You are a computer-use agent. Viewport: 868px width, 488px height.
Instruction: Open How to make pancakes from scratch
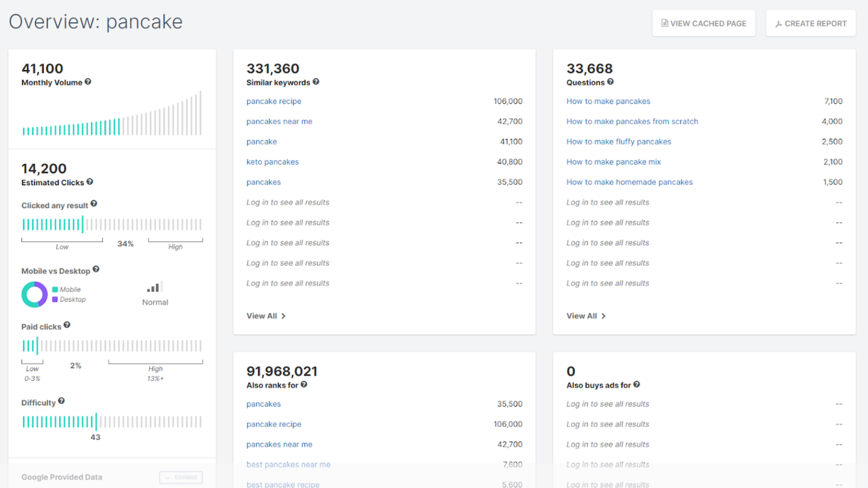[632, 121]
